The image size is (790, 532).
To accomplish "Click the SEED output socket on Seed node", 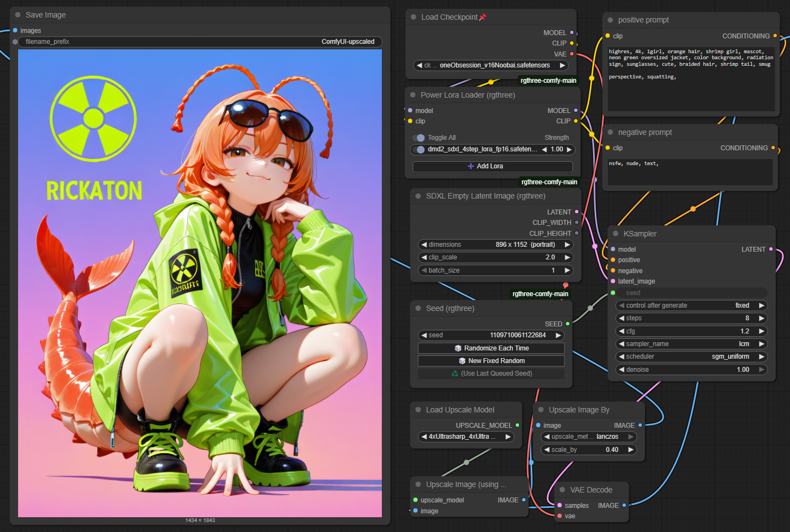I will pyautogui.click(x=568, y=324).
